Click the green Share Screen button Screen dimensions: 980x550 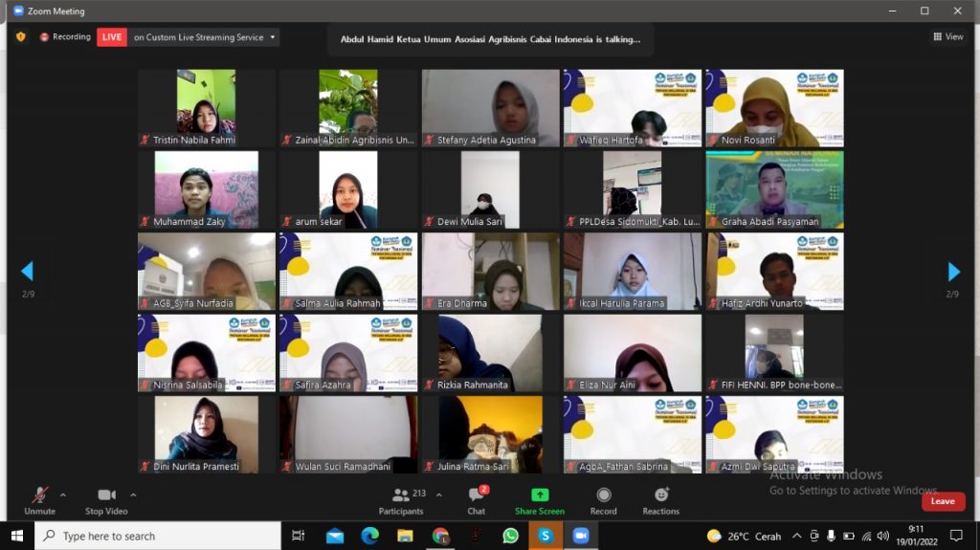[540, 499]
